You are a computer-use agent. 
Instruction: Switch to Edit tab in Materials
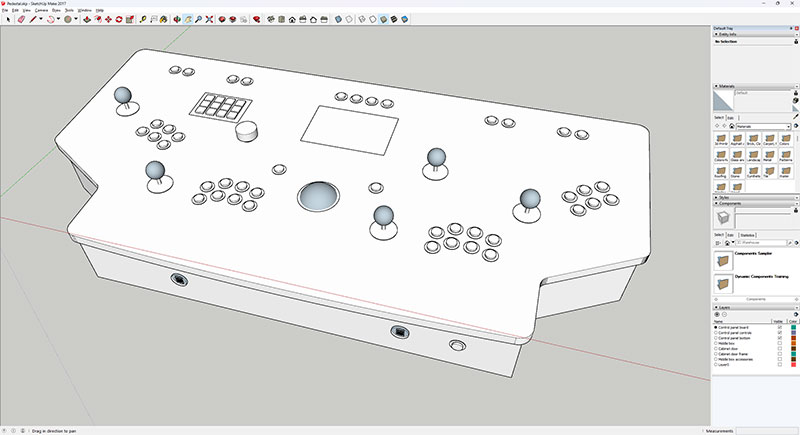[x=730, y=118]
